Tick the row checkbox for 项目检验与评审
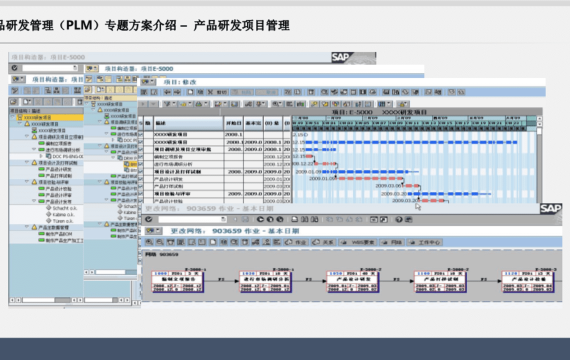This screenshot has width=570, height=360. [x=141, y=194]
